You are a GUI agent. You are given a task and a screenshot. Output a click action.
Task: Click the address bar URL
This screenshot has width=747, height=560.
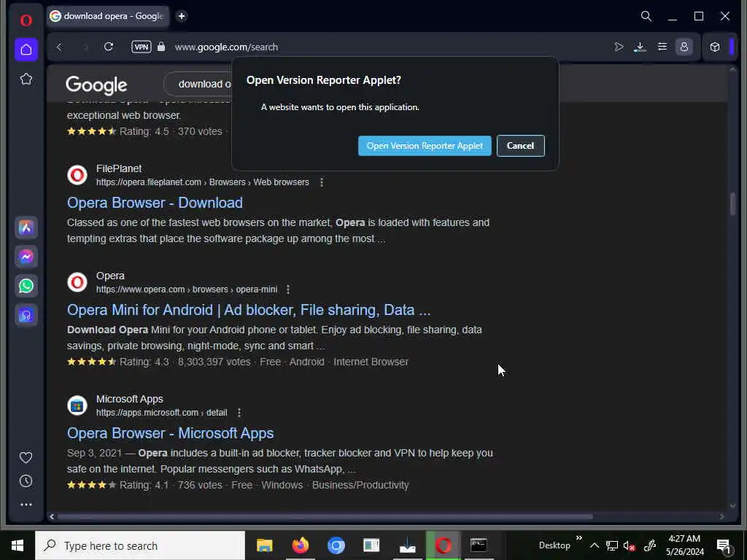click(226, 47)
